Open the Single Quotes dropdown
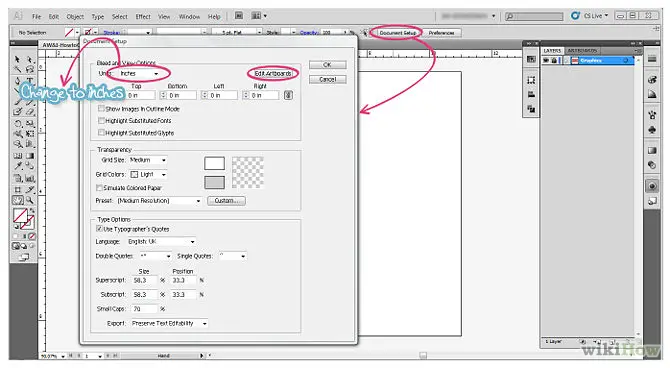The height and width of the screenshot is (368, 670). pyautogui.click(x=233, y=256)
